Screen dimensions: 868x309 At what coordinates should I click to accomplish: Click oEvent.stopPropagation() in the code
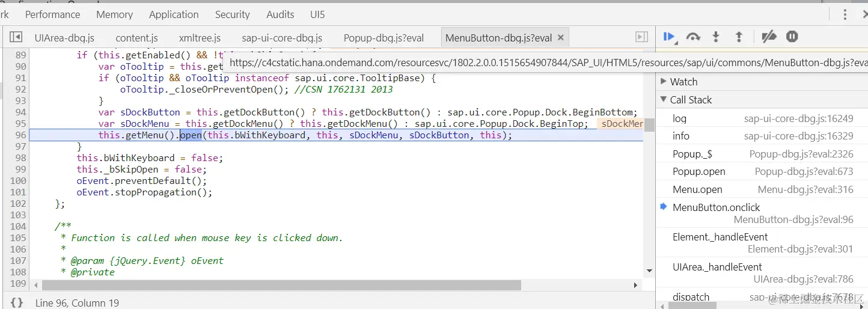[x=144, y=192]
